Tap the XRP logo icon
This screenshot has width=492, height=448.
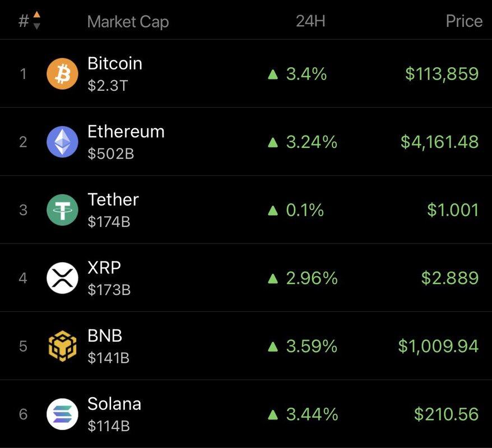tap(62, 278)
